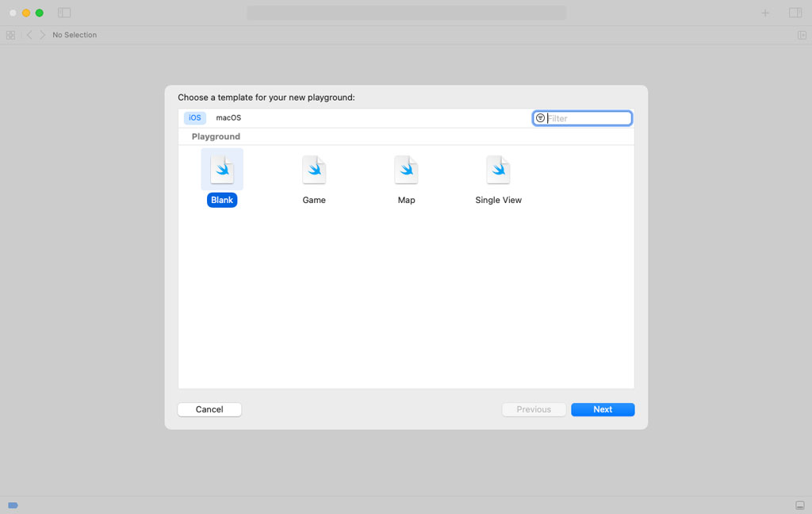Go back with the left chevron
This screenshot has height=514, width=812.
click(29, 35)
